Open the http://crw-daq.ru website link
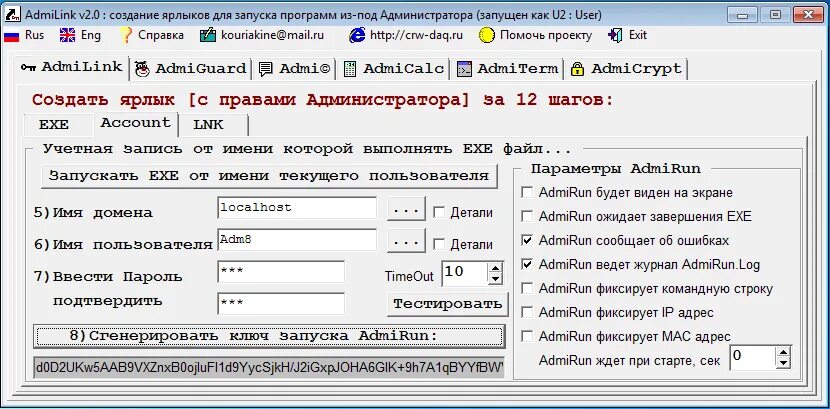This screenshot has width=830, height=409. click(x=405, y=35)
